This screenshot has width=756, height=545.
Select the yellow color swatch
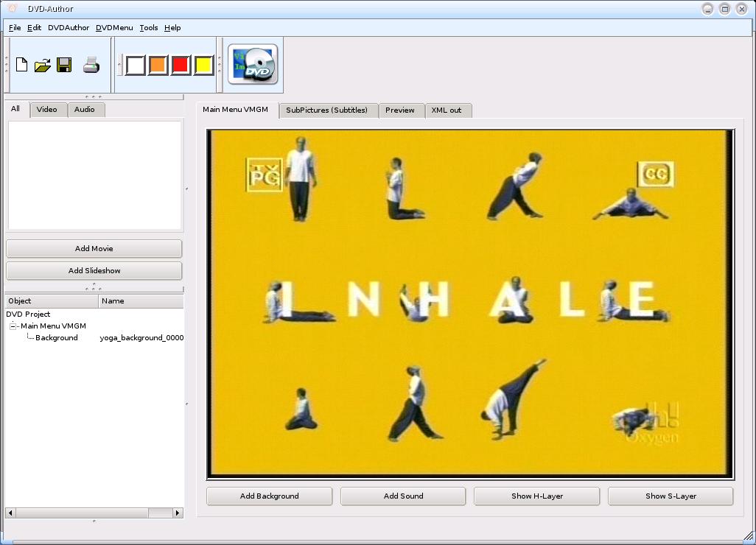click(204, 65)
